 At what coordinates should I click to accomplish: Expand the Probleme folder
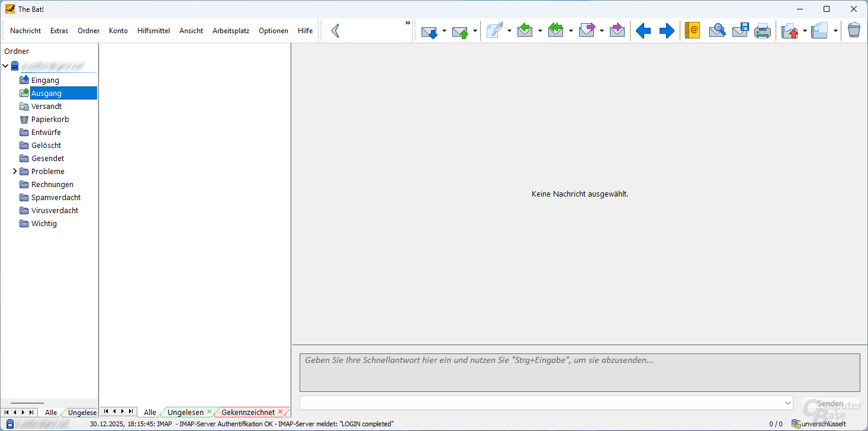[15, 171]
